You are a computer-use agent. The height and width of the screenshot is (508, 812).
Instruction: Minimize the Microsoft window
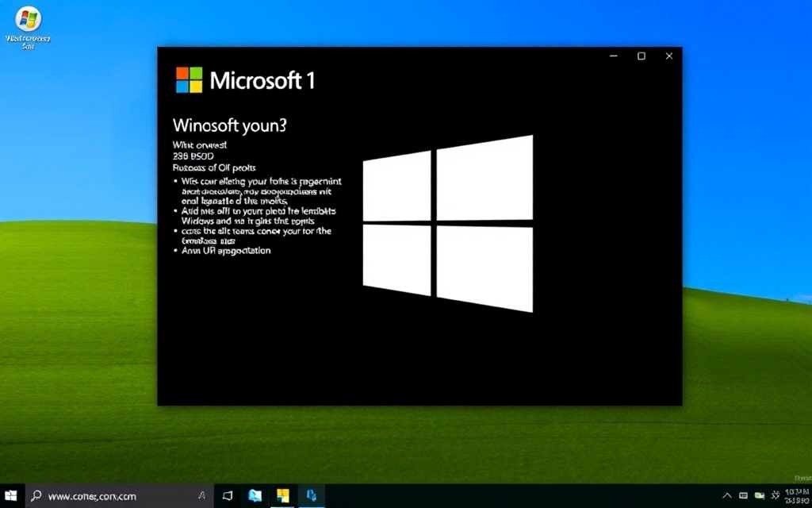coord(614,56)
